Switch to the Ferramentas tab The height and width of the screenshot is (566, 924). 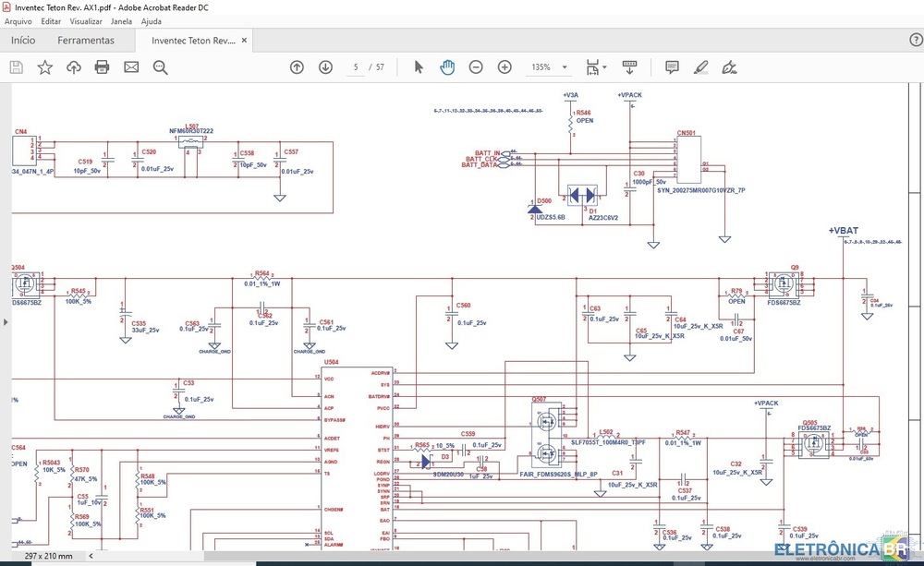pos(86,41)
